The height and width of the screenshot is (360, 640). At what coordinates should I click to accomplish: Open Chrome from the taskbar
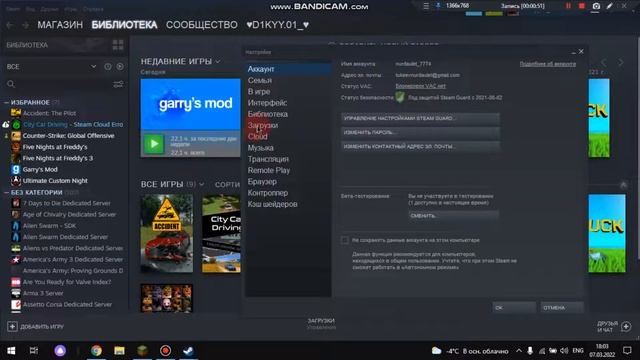coord(96,351)
